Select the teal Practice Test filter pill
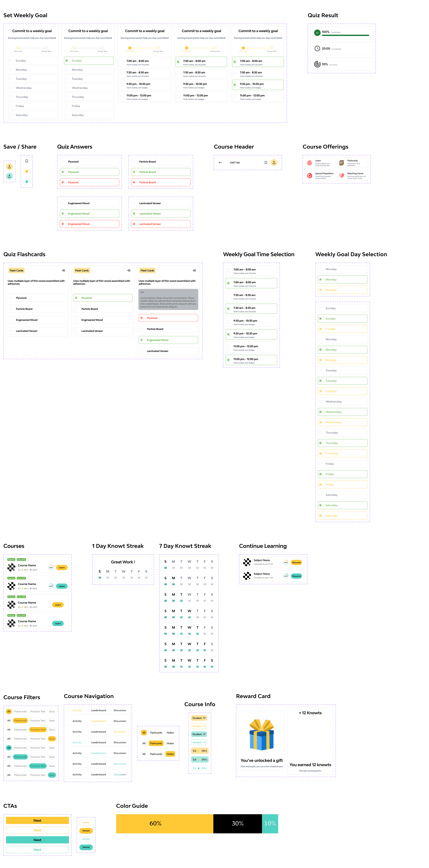This screenshot has width=429, height=868. [x=38, y=766]
